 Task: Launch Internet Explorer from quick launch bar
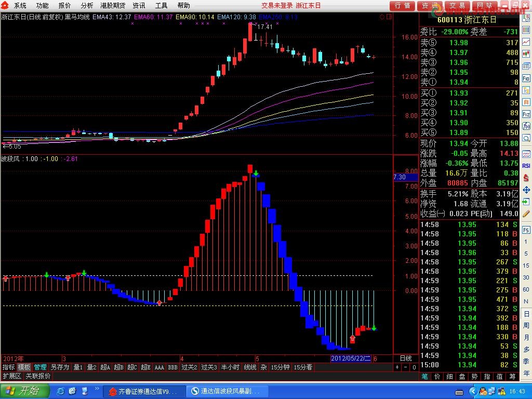click(x=61, y=391)
